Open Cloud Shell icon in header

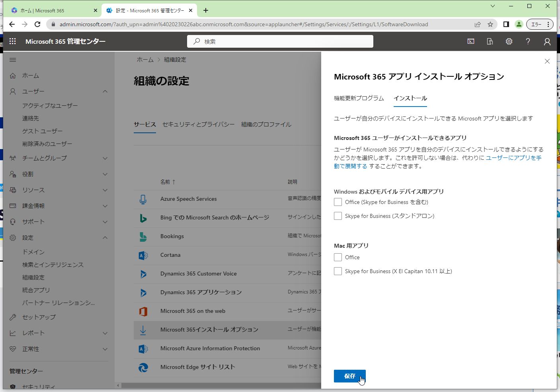pyautogui.click(x=471, y=41)
